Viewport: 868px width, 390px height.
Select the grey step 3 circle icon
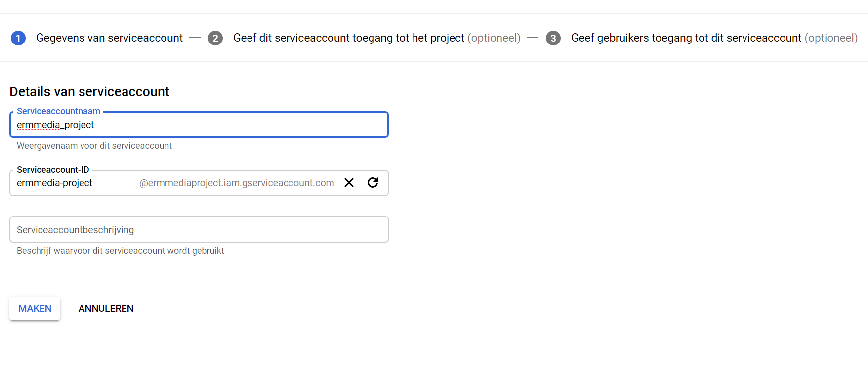tap(553, 38)
